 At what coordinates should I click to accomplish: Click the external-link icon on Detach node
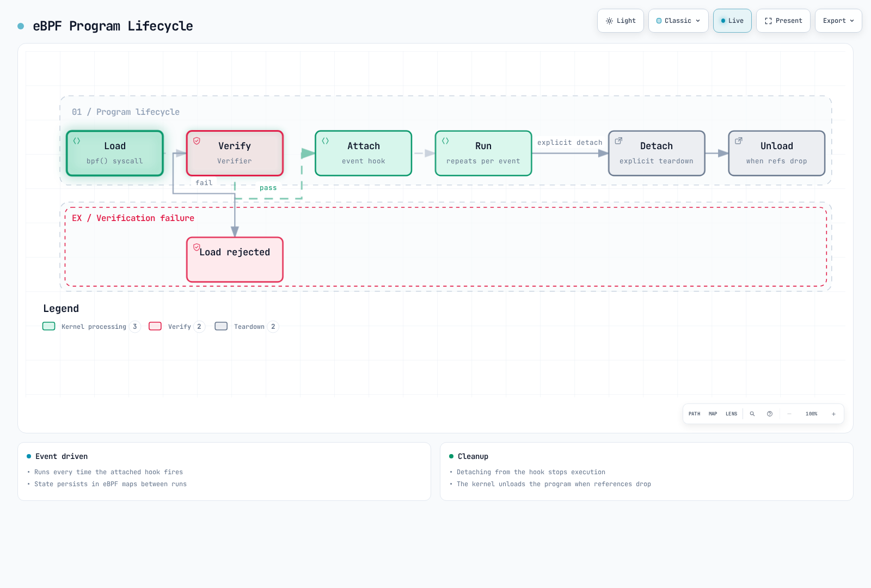point(618,140)
